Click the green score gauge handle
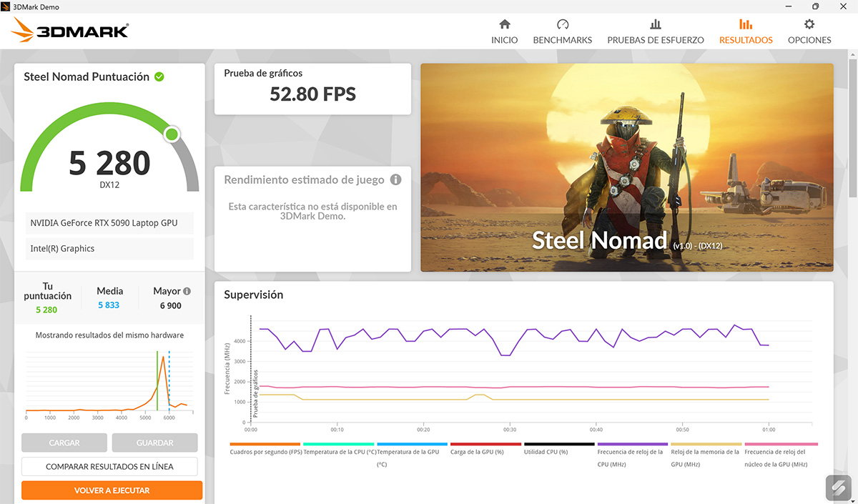The height and width of the screenshot is (504, 858). pyautogui.click(x=172, y=134)
